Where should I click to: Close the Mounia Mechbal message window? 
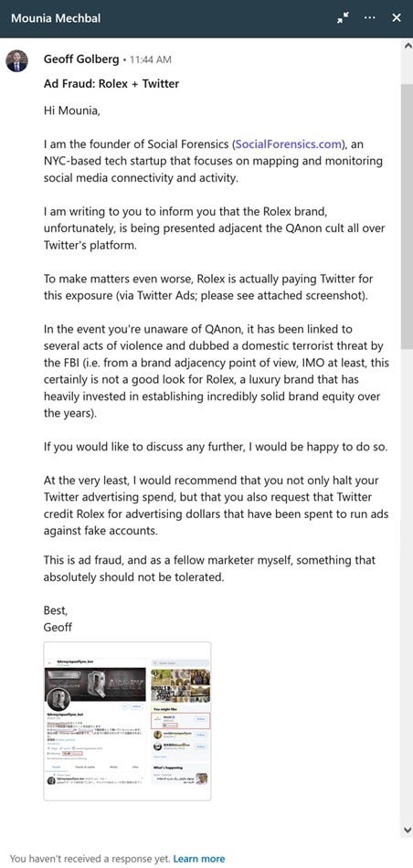click(x=397, y=17)
